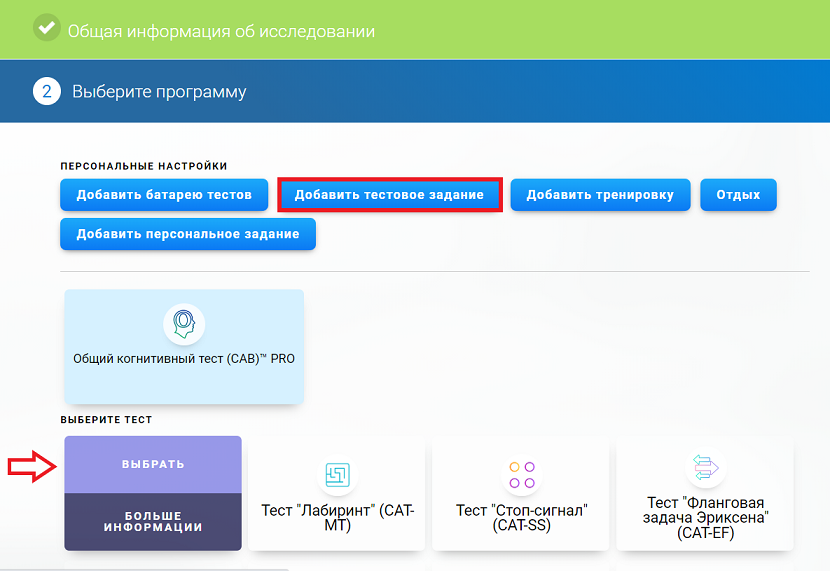Click the 'Добавить тренировку' button
The height and width of the screenshot is (571, 830).
[x=600, y=195]
